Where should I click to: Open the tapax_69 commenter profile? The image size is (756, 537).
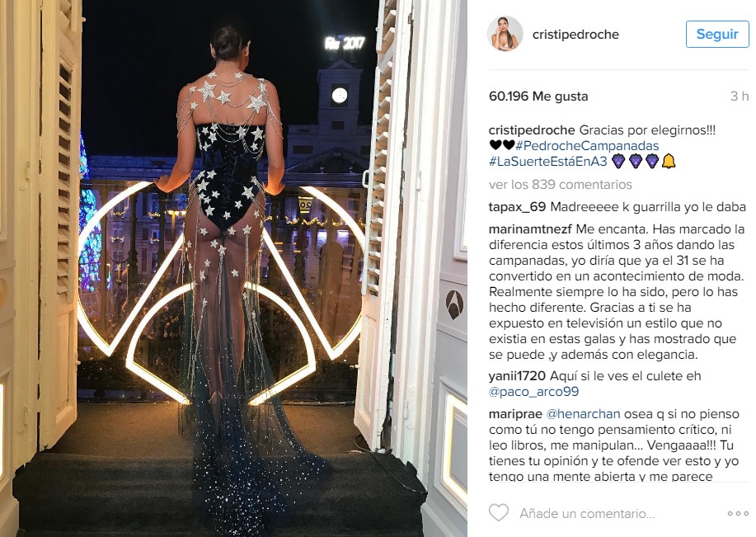point(517,207)
